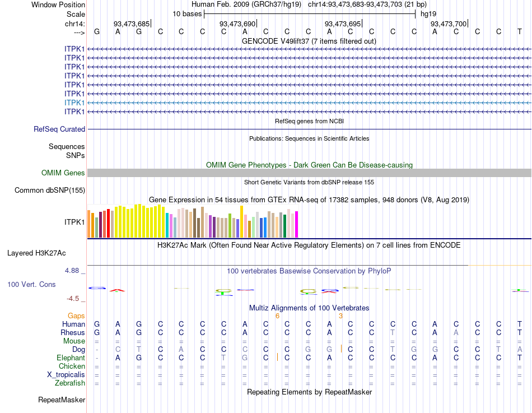This screenshot has height=413, width=532.
Task: Select the Elephant alignment row label
Action: click(x=71, y=358)
